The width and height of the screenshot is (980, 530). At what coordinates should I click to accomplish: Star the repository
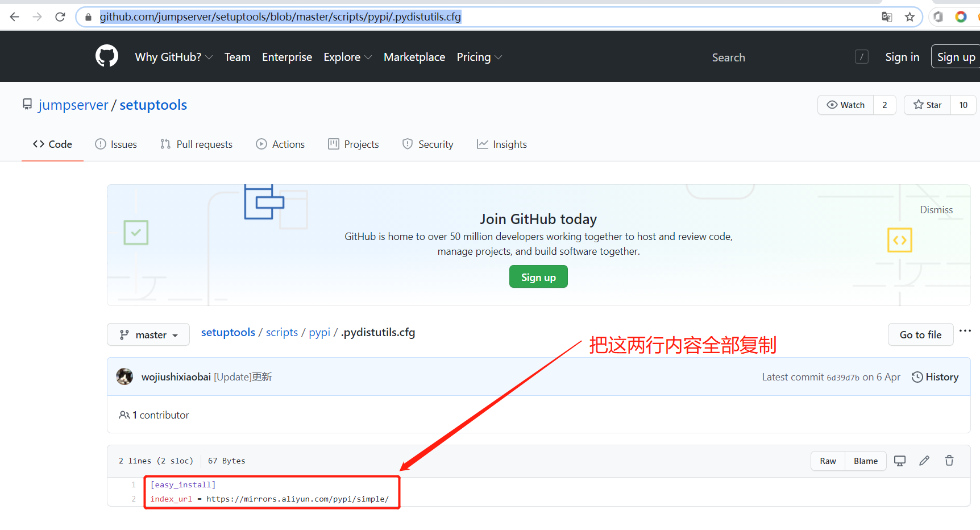pos(927,105)
